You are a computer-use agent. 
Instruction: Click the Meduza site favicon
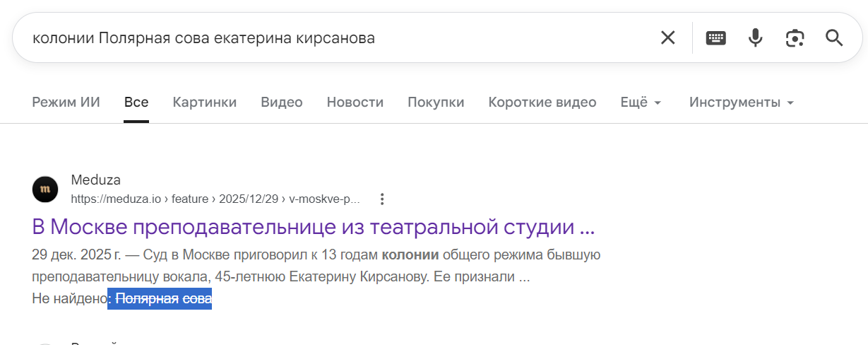click(45, 189)
